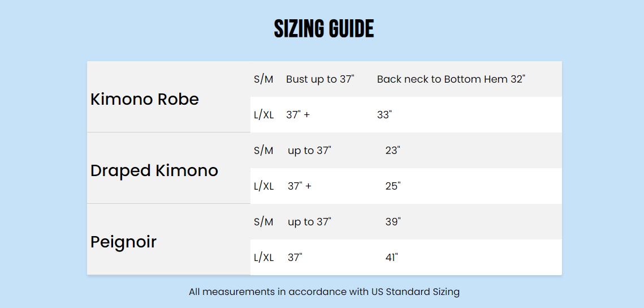Viewport: 644px width, 308px height.
Task: Select the Peignoir row label
Action: 123,242
